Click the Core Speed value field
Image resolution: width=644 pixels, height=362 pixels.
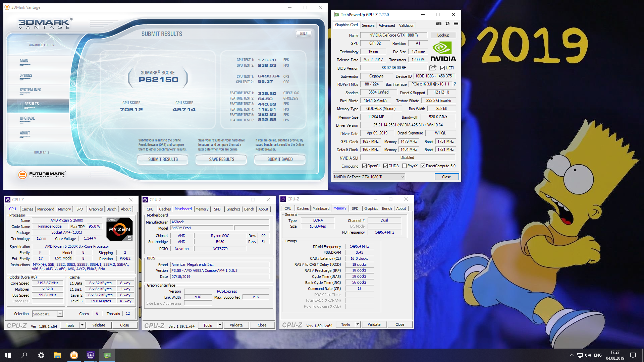(x=48, y=283)
